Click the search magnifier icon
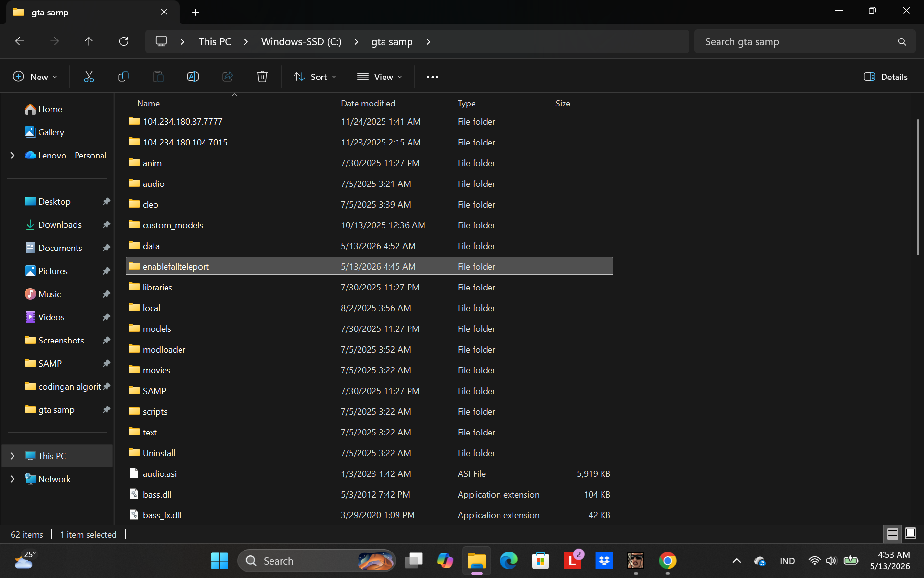The width and height of the screenshot is (924, 578). [902, 42]
